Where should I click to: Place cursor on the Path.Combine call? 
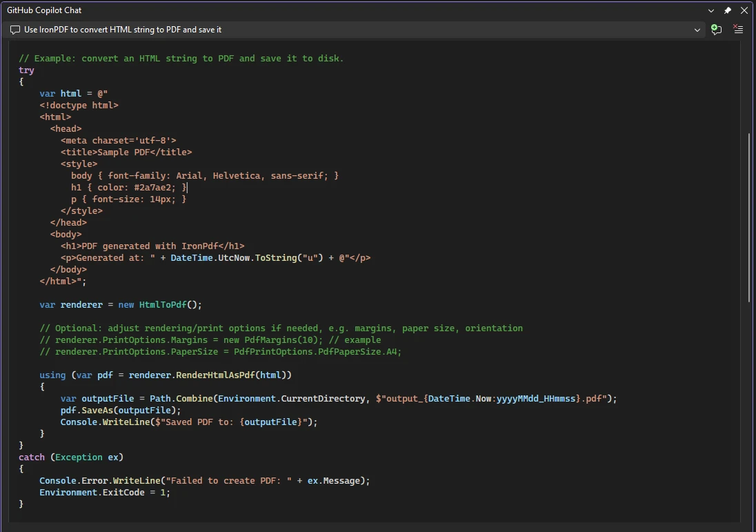coord(173,398)
